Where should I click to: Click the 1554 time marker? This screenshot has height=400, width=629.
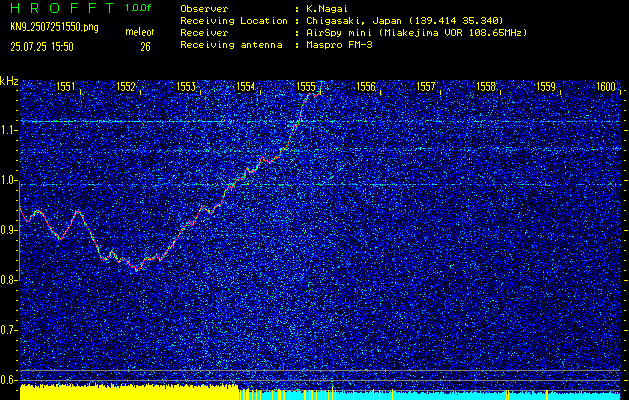point(246,86)
